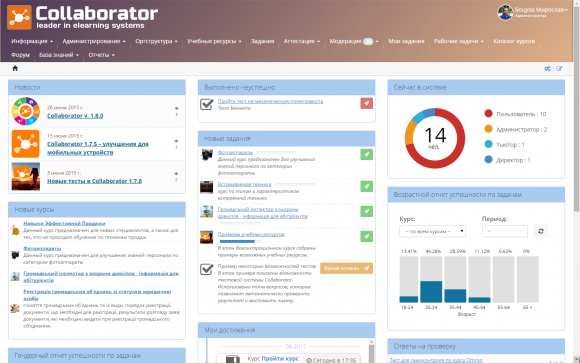Click inside the Период date input
Image resolution: width=580 pixels, height=363 pixels.
[x=505, y=231]
